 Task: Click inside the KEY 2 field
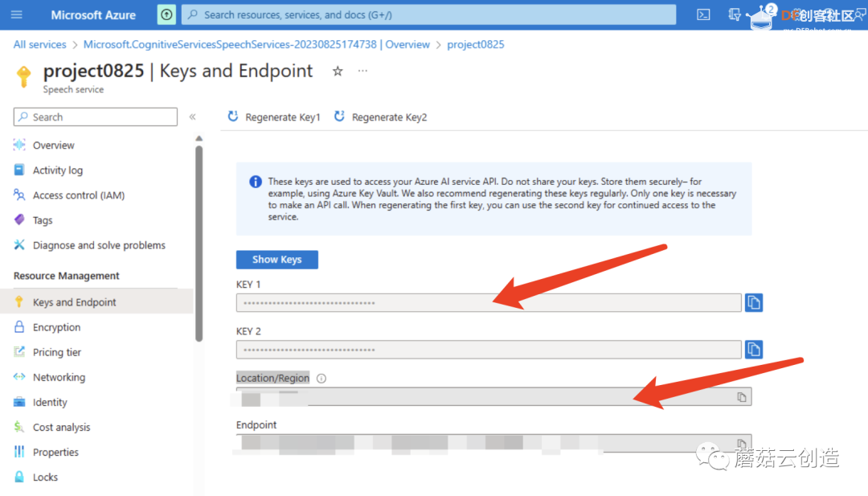(489, 350)
